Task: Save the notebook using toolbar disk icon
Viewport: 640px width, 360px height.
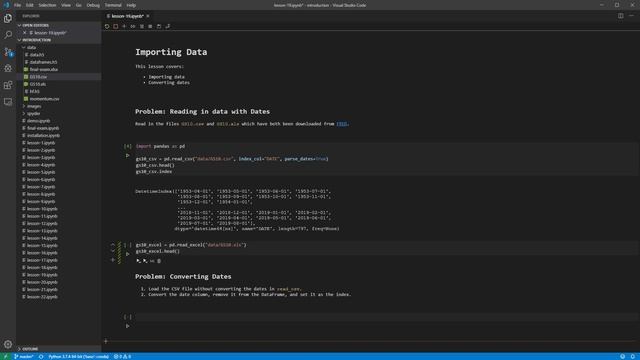Action: (x=159, y=26)
